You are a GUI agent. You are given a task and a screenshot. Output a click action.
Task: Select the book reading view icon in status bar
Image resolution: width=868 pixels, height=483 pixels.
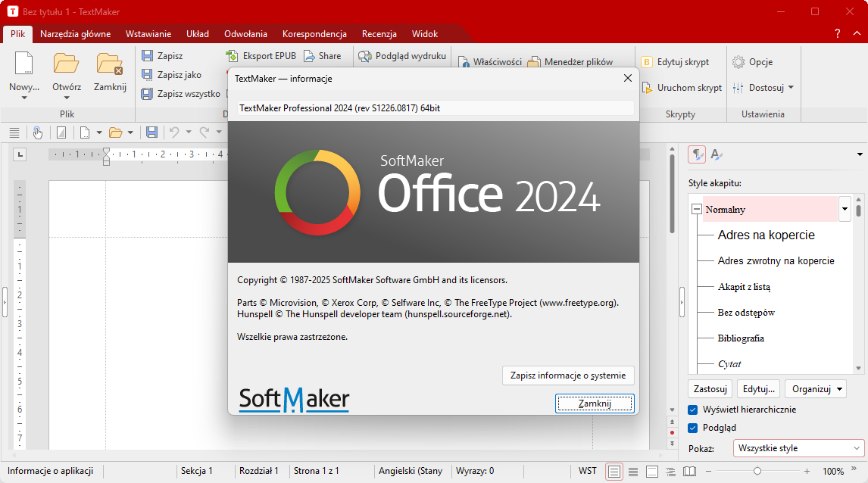tap(690, 472)
